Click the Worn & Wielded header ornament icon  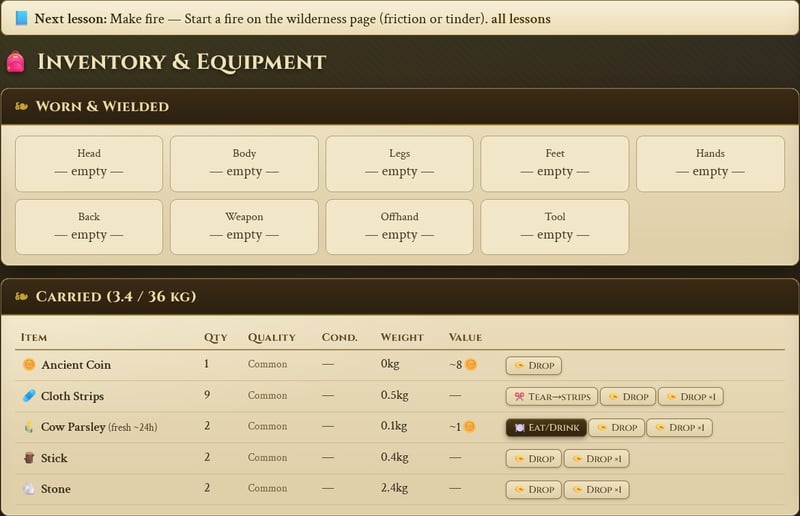21,106
